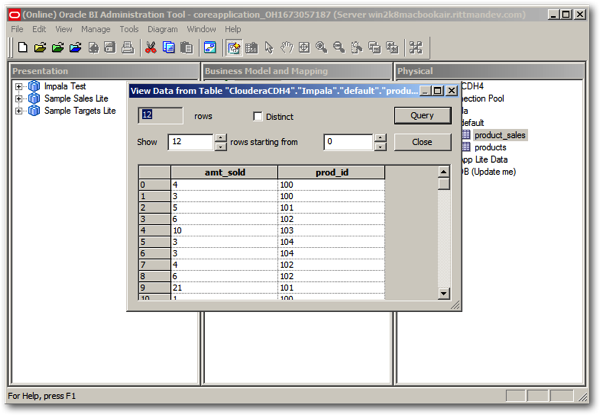Open the Window menu
Screen dimensions: 600x415
point(201,29)
